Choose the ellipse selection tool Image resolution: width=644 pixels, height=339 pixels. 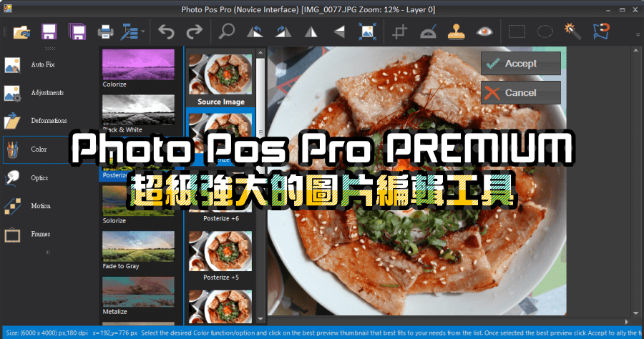[545, 31]
